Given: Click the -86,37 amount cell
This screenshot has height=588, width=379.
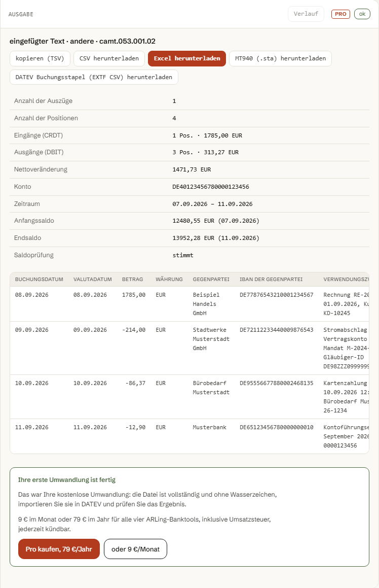Looking at the screenshot, I should tap(136, 383).
